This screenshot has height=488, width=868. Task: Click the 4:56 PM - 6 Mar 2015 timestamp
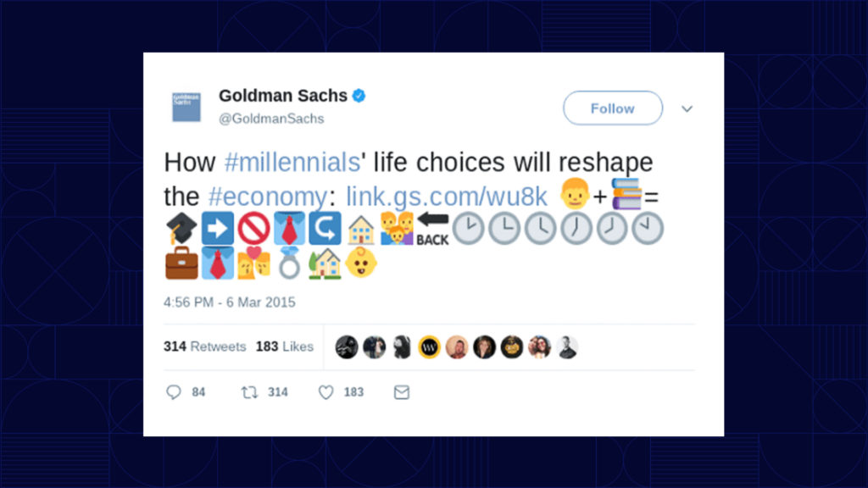tap(229, 302)
